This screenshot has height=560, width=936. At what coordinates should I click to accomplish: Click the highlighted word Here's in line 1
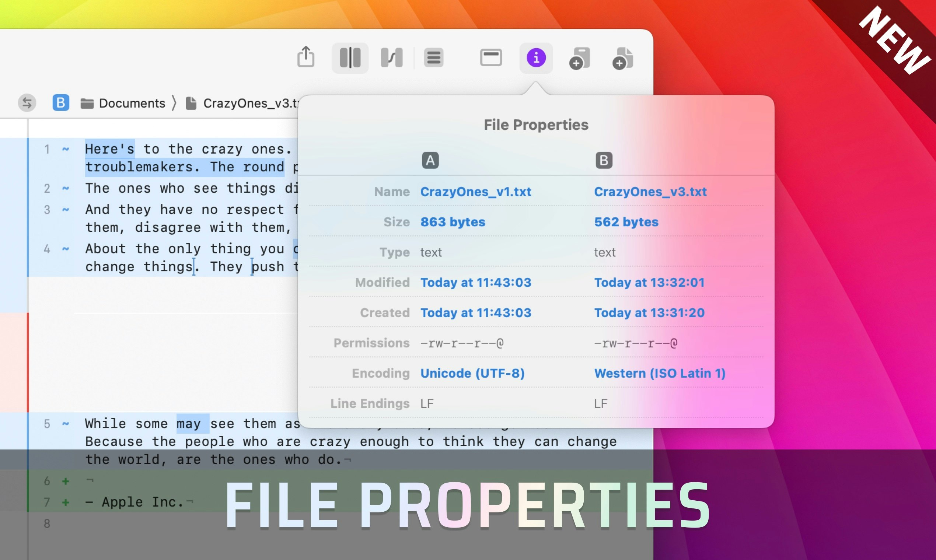tap(109, 149)
